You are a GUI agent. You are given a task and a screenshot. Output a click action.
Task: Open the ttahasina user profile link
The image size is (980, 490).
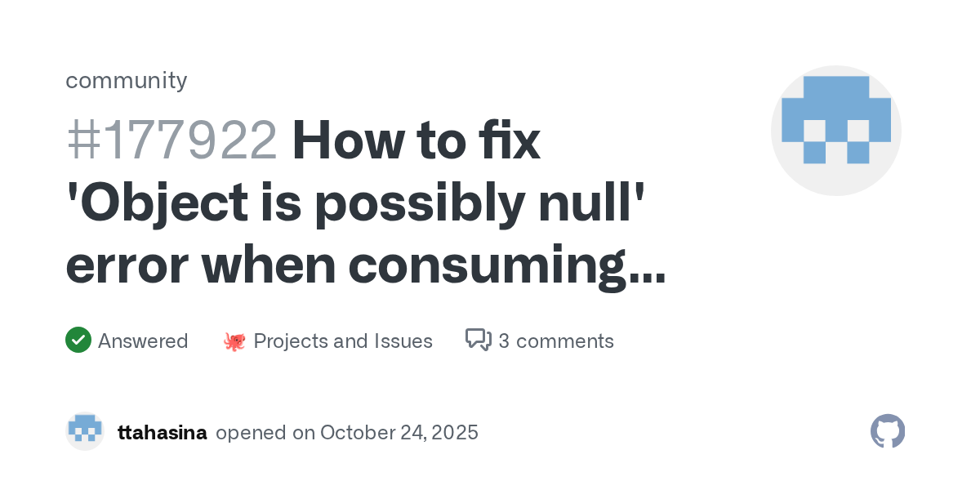(x=163, y=432)
